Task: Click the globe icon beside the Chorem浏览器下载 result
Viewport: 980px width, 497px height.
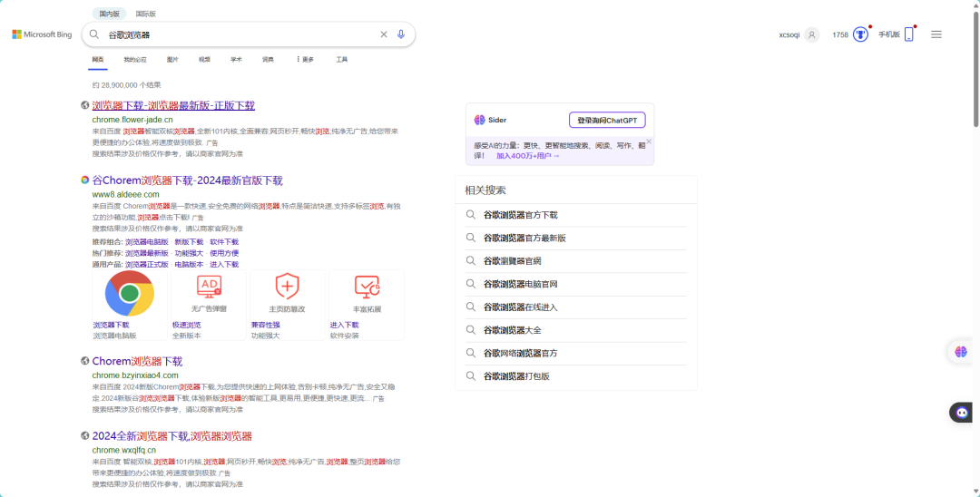Action: [85, 361]
